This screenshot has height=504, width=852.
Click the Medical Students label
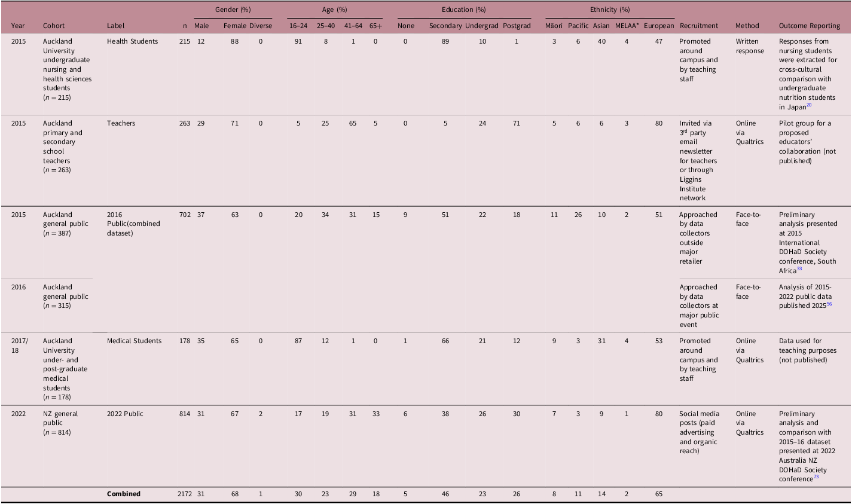coord(134,340)
